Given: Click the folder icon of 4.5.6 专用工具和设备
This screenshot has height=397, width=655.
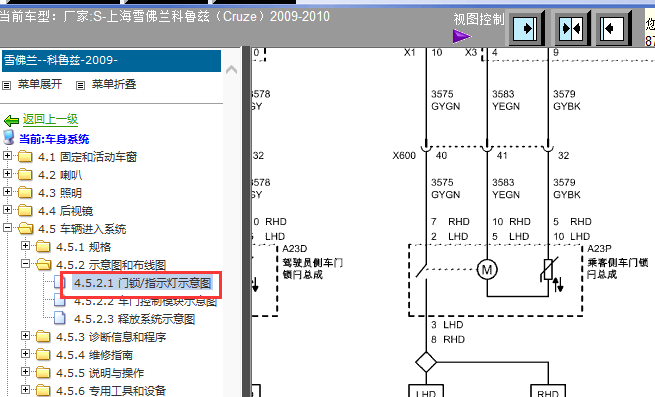Looking at the screenshot, I should coord(43,390).
